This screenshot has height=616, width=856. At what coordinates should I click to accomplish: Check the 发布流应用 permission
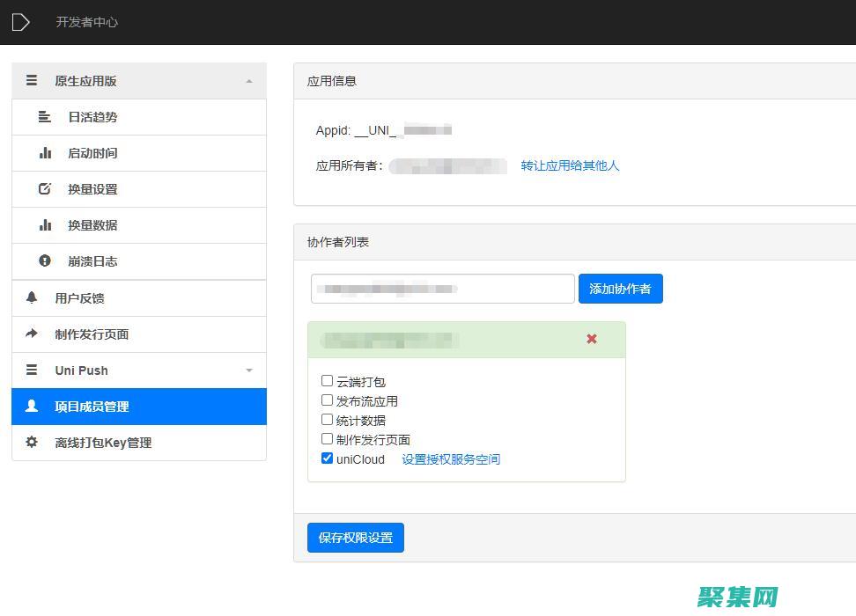327,400
